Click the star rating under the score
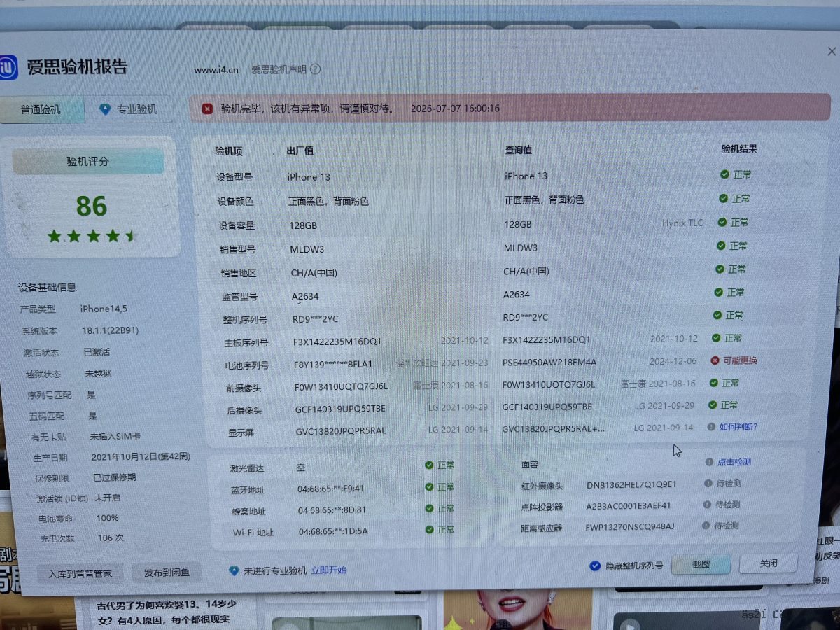 [92, 236]
